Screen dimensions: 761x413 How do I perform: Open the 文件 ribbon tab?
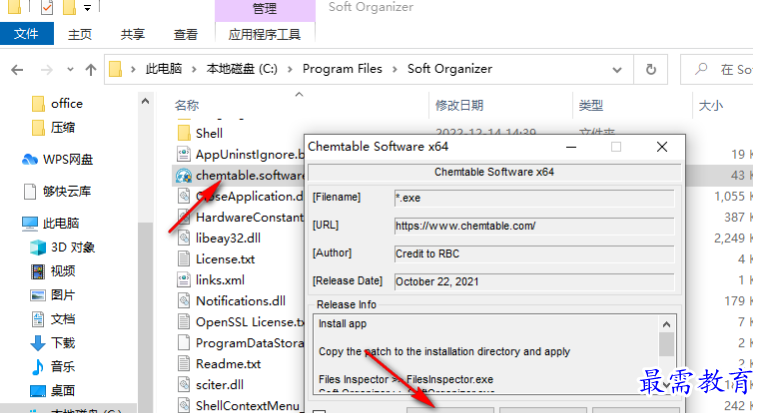pyautogui.click(x=26, y=34)
